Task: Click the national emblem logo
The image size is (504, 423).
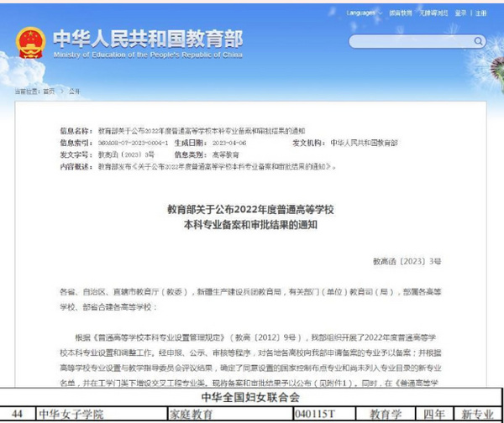Action: click(30, 43)
